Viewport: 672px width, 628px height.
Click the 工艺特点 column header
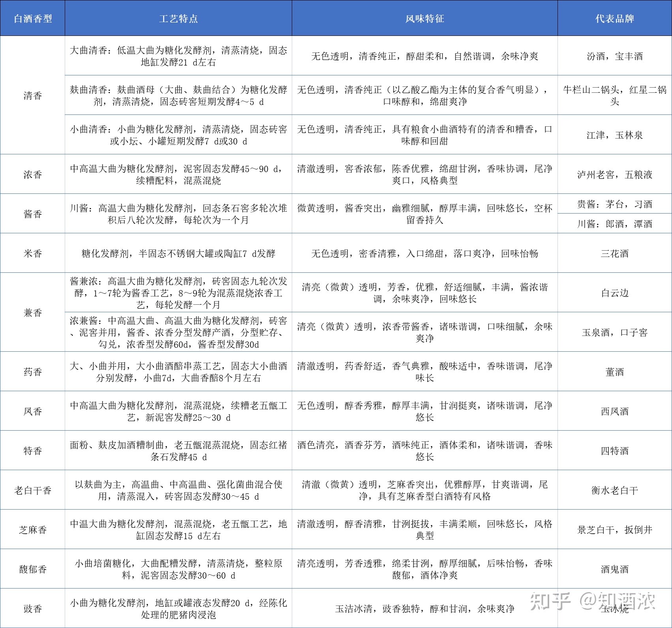pyautogui.click(x=178, y=18)
